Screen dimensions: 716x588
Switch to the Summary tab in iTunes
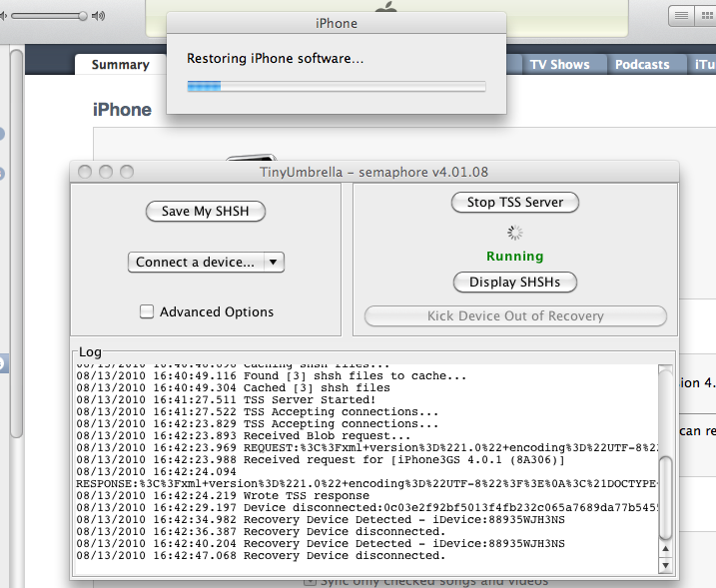pos(121,64)
